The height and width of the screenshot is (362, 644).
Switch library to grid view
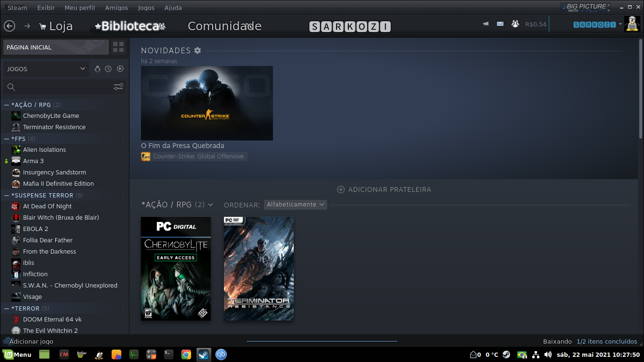(118, 47)
